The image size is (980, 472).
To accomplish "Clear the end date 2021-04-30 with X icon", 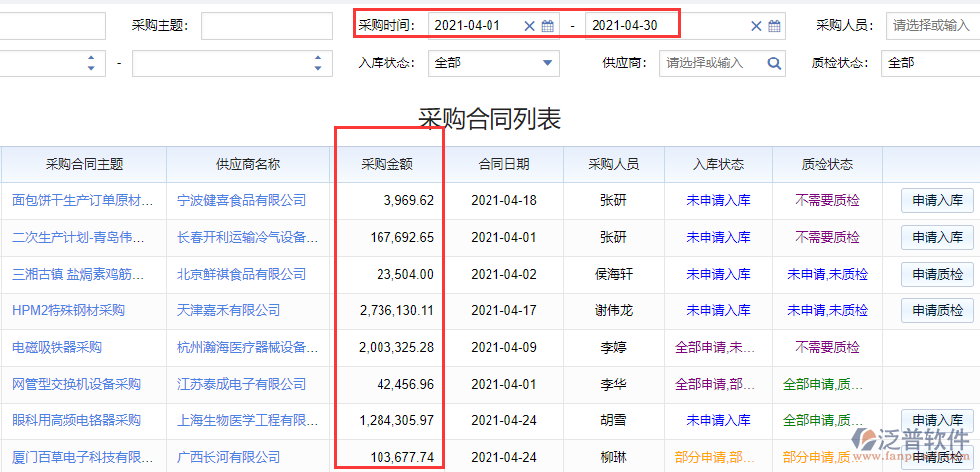I will (x=756, y=26).
